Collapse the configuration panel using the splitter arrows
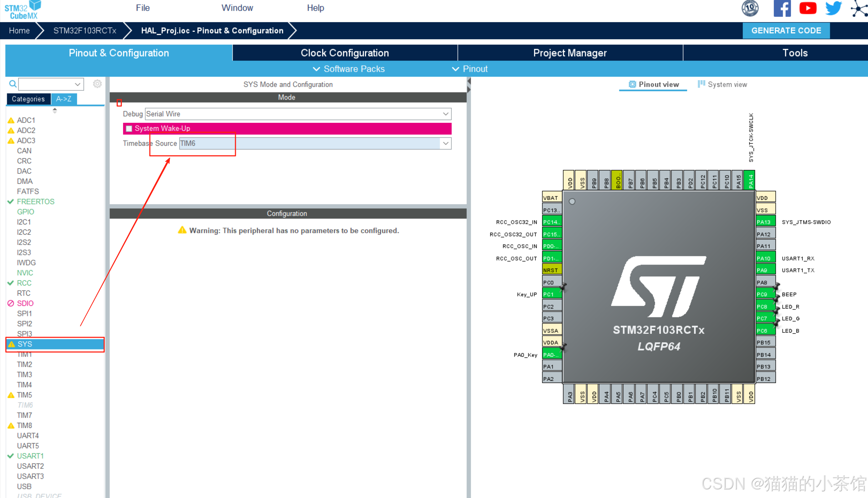This screenshot has width=868, height=498. pyautogui.click(x=468, y=85)
